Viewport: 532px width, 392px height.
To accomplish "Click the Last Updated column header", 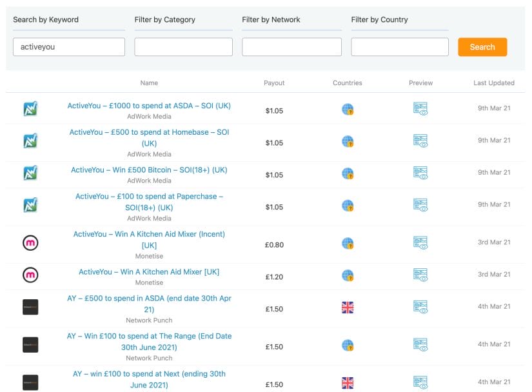I will 494,83.
